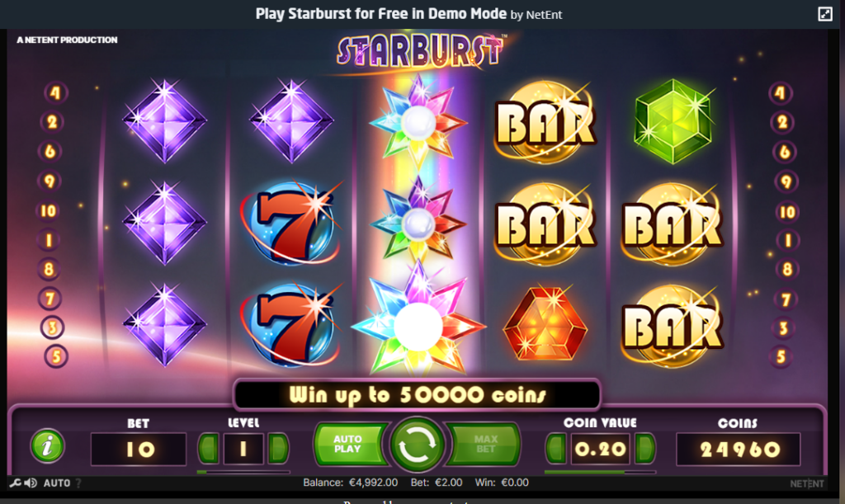Image resolution: width=845 pixels, height=504 pixels.
Task: Decrease coin value with left arrow
Action: [555, 448]
